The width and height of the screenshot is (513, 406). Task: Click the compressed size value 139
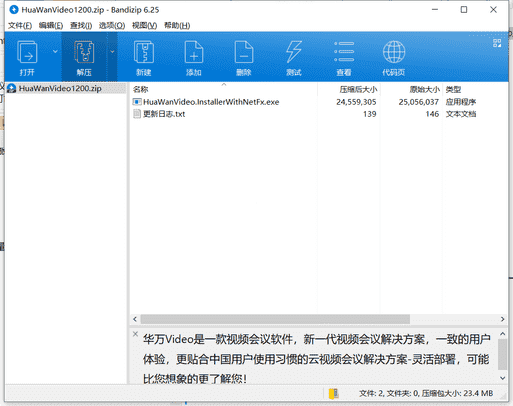tap(370, 114)
